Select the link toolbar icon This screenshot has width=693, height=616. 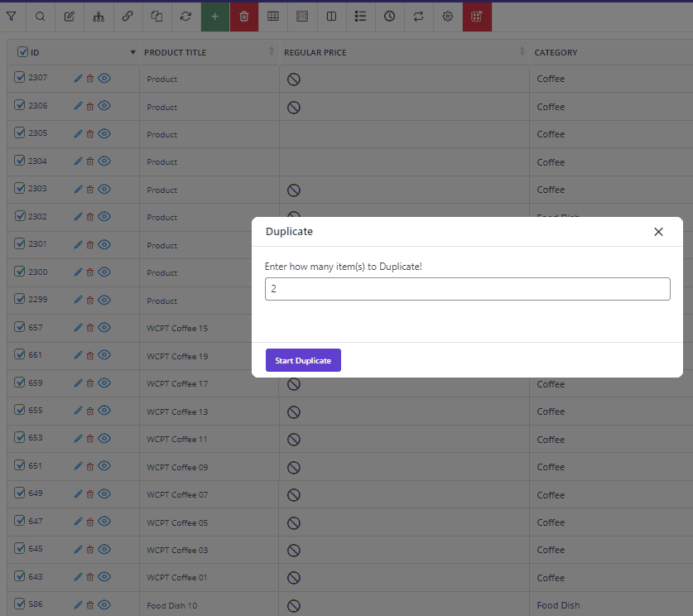click(127, 17)
